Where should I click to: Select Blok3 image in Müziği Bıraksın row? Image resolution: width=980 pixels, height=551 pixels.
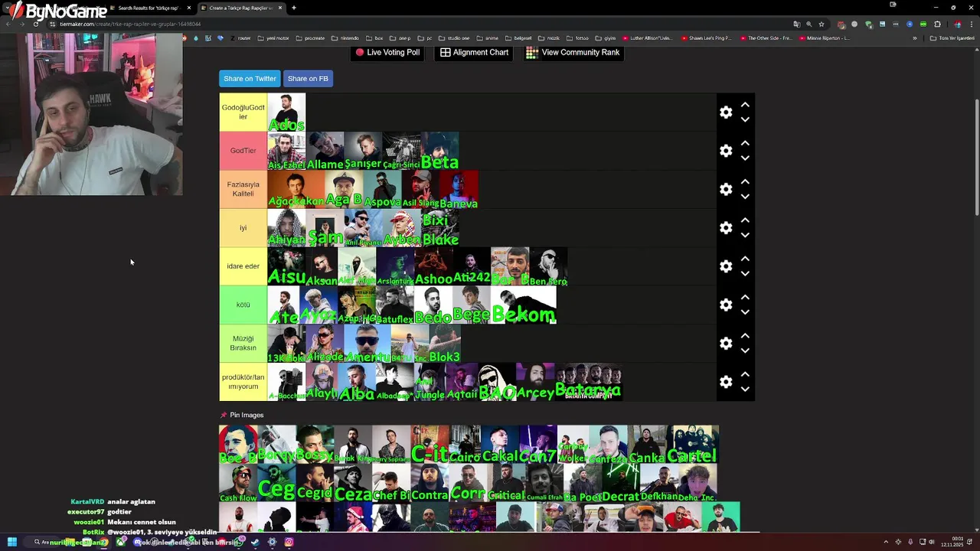445,344
